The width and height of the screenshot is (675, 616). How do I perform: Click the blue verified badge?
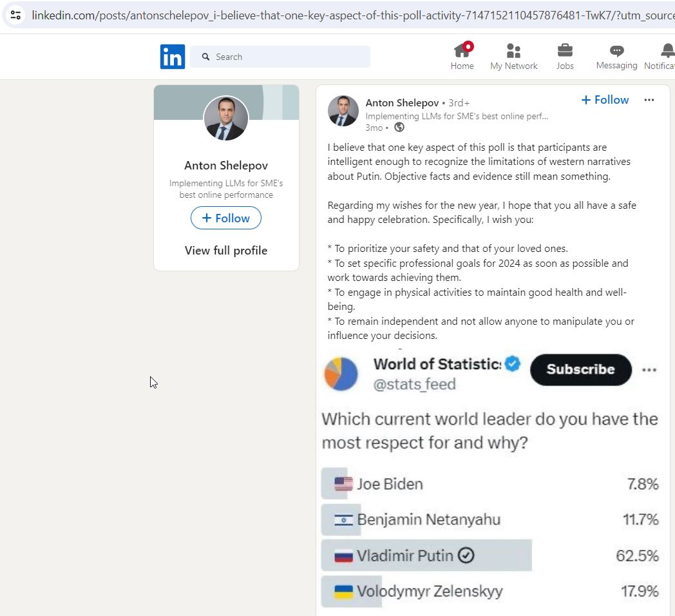click(x=512, y=363)
